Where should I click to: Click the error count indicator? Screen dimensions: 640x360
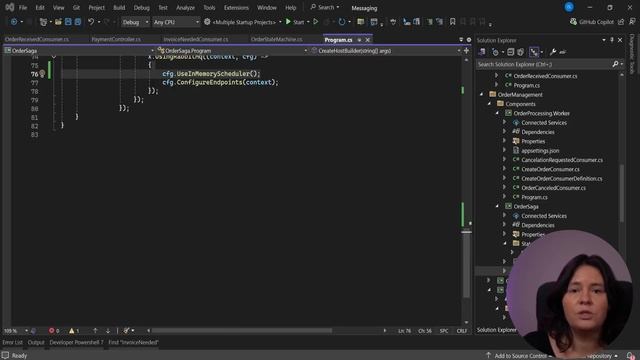pyautogui.click(x=54, y=331)
